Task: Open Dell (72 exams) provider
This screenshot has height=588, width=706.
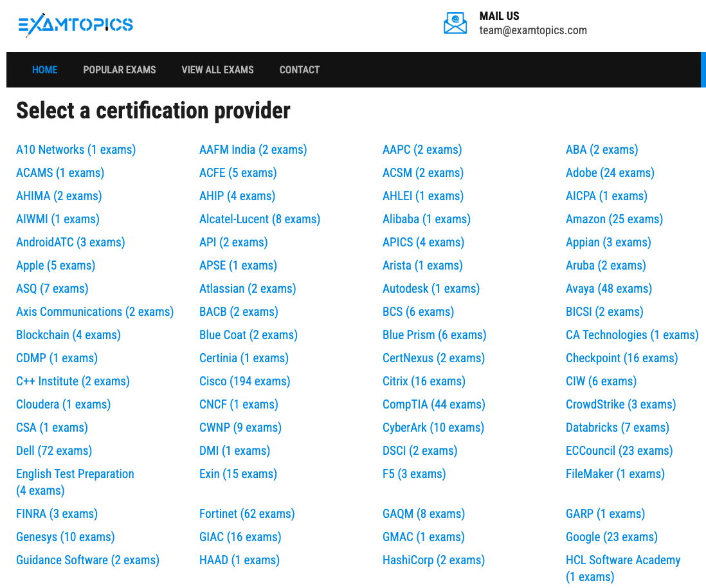Action: tap(54, 451)
